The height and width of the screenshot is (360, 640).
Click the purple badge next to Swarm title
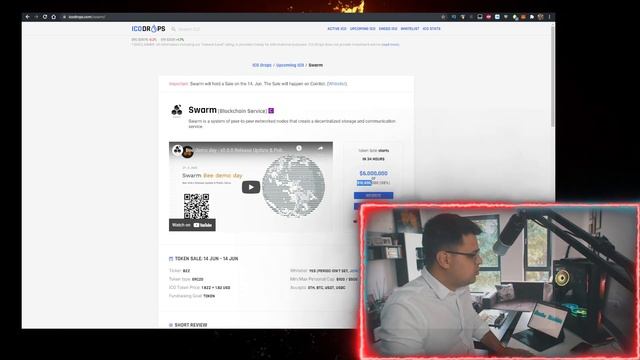[x=271, y=111]
